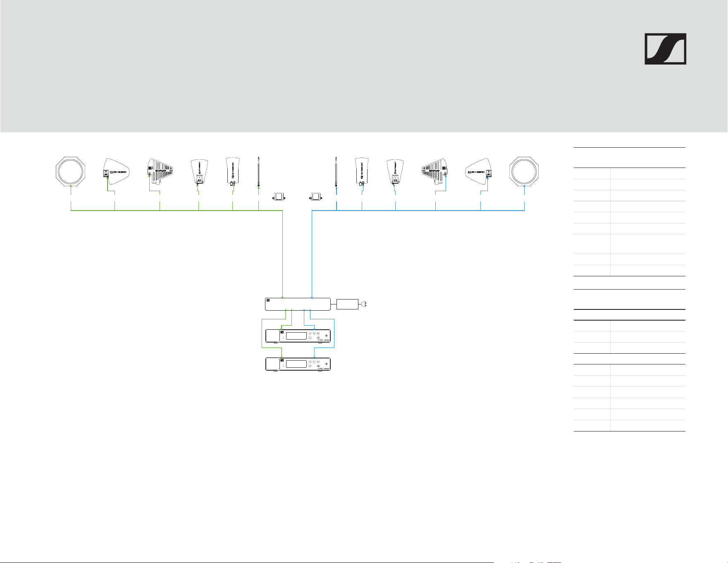
Task: Click the lower receiver's display screen
Action: pos(296,364)
